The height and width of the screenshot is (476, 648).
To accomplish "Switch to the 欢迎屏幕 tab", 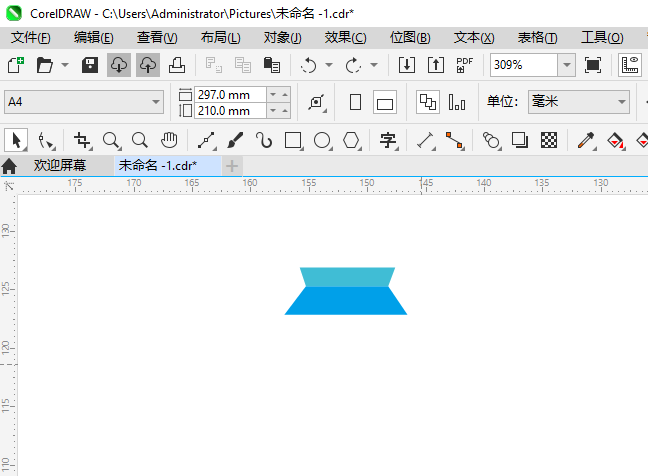I will tap(60, 166).
